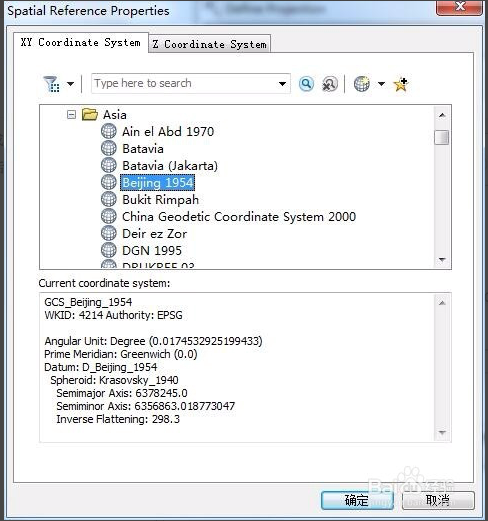
Task: Add to favorites with the star icon
Action: (401, 84)
